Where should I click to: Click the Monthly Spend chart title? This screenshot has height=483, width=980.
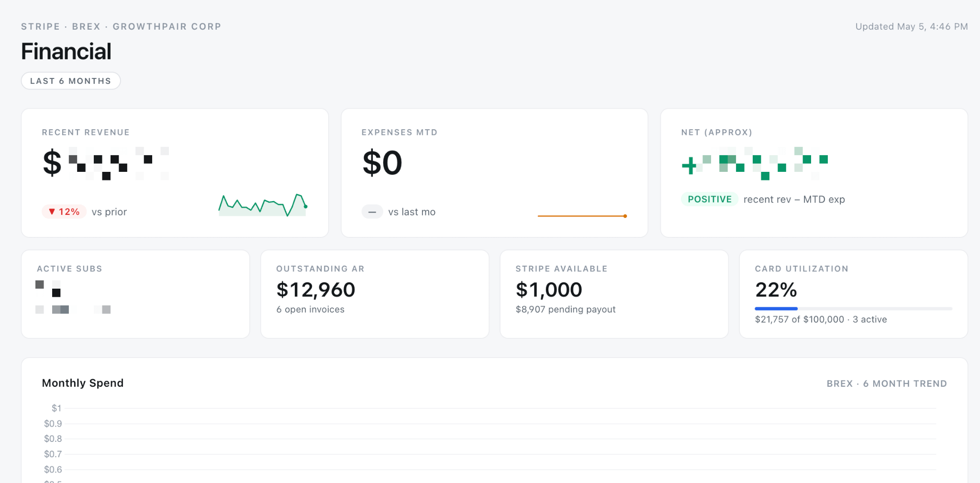[x=83, y=383]
